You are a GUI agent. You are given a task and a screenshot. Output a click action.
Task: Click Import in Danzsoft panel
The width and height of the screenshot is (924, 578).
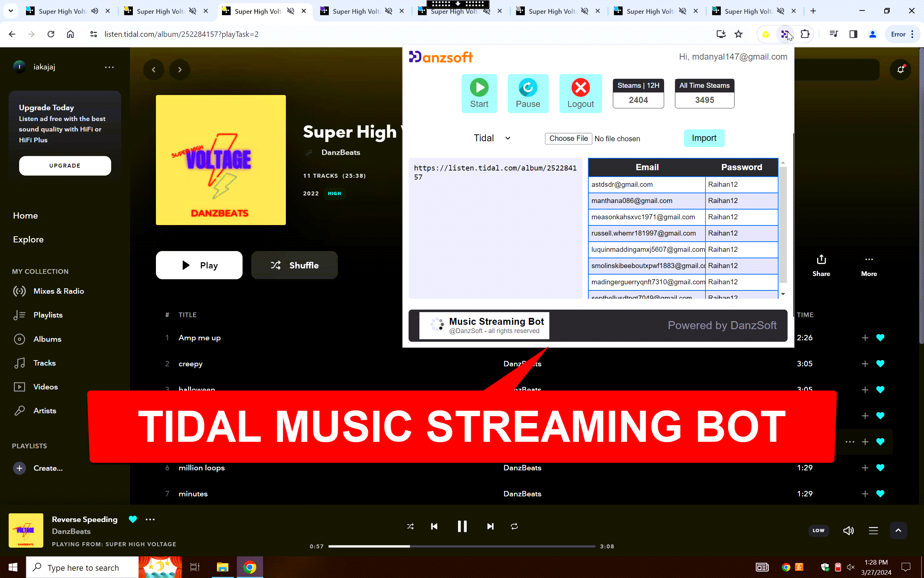(704, 138)
